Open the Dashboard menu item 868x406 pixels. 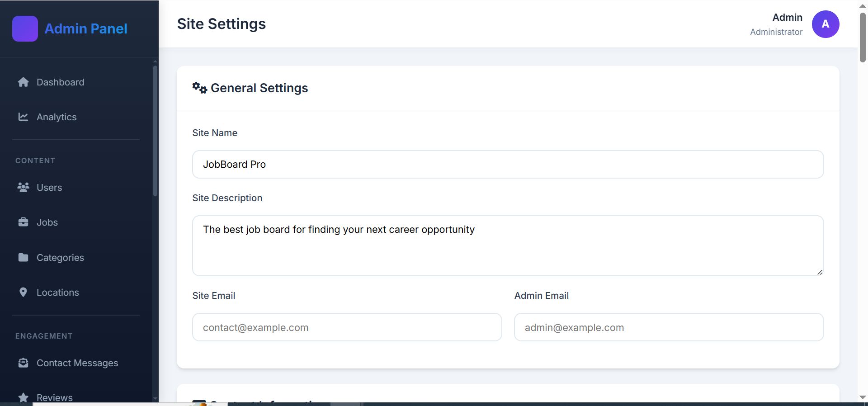(x=60, y=82)
